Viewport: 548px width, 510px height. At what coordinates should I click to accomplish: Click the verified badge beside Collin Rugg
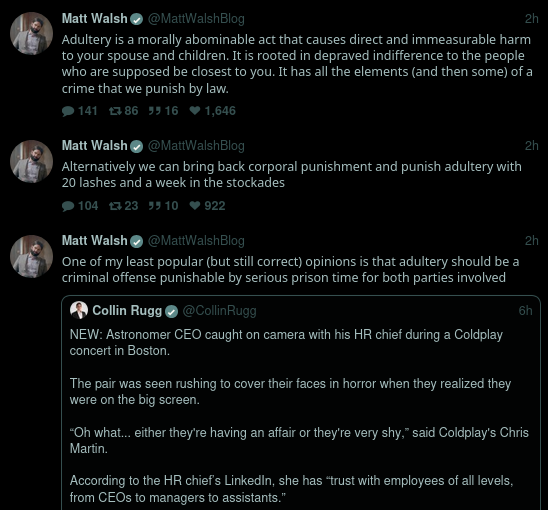171,311
